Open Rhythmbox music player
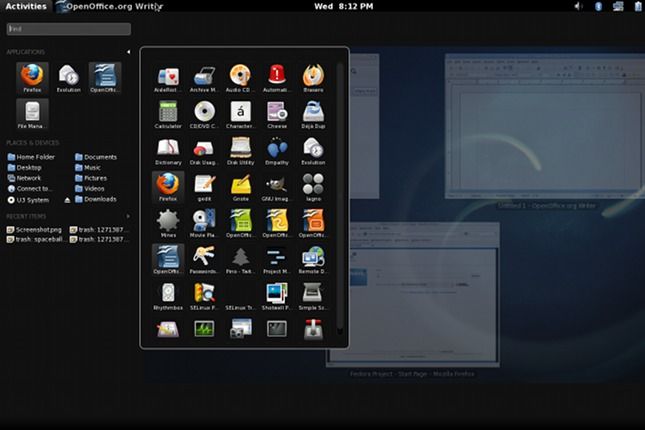645x430 pixels. [168, 296]
